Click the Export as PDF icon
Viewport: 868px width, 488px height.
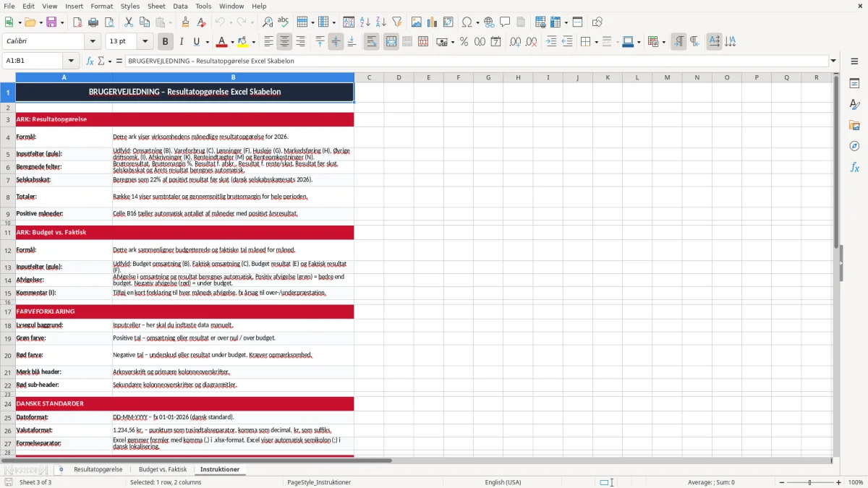coord(77,22)
